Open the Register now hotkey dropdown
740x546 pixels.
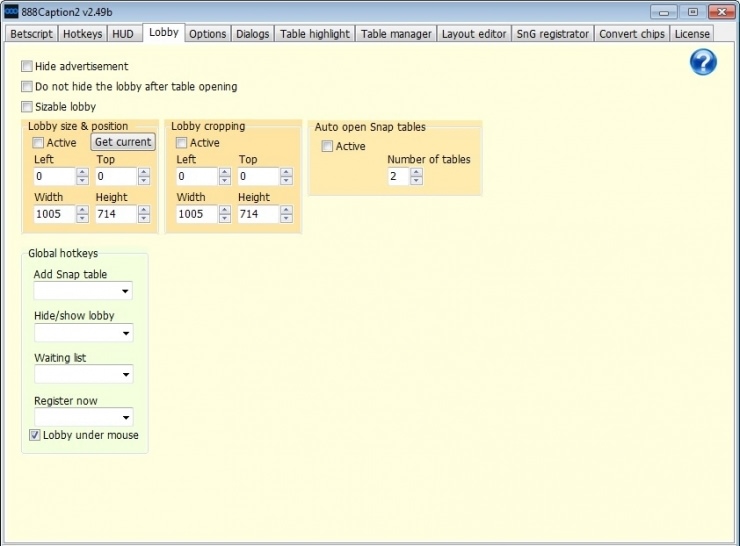[84, 417]
